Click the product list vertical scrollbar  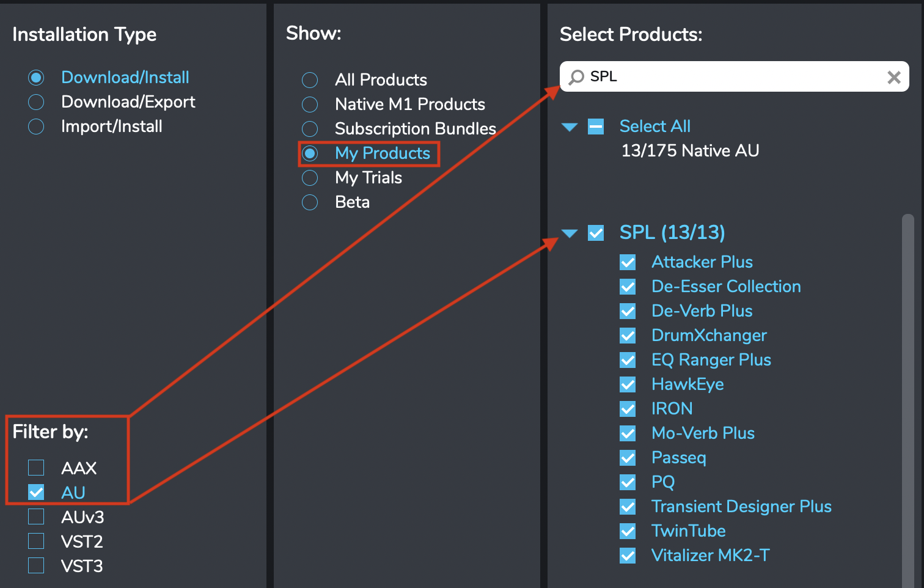[x=908, y=400]
